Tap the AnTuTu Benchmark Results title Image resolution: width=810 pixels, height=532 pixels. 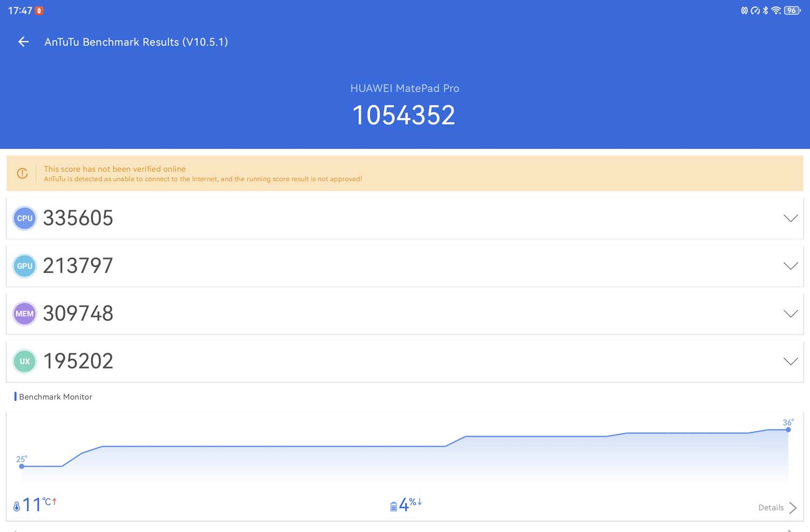click(x=136, y=42)
